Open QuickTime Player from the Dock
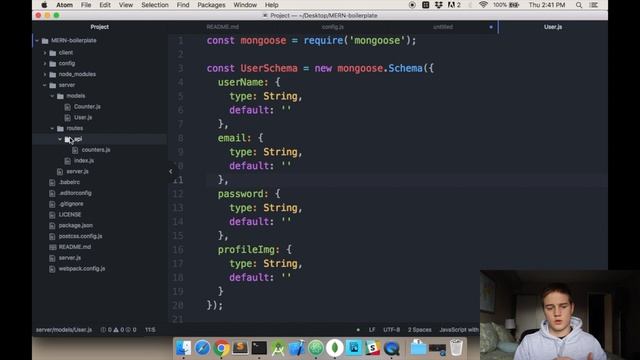This screenshot has height=360, width=640. 391,348
